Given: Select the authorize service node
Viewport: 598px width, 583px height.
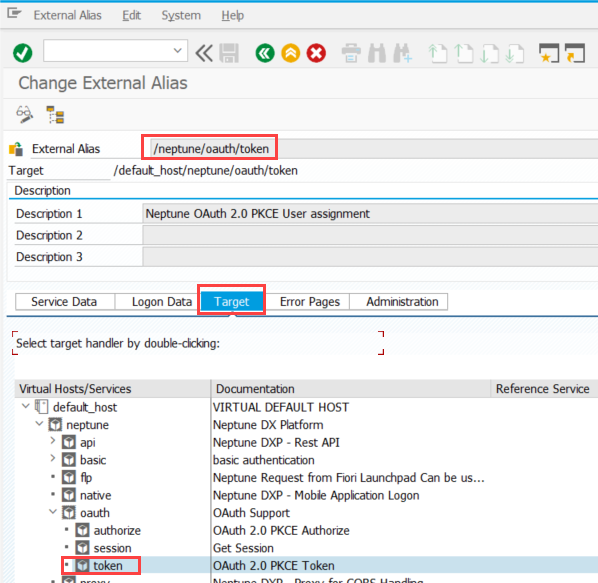Looking at the screenshot, I should (117, 530).
